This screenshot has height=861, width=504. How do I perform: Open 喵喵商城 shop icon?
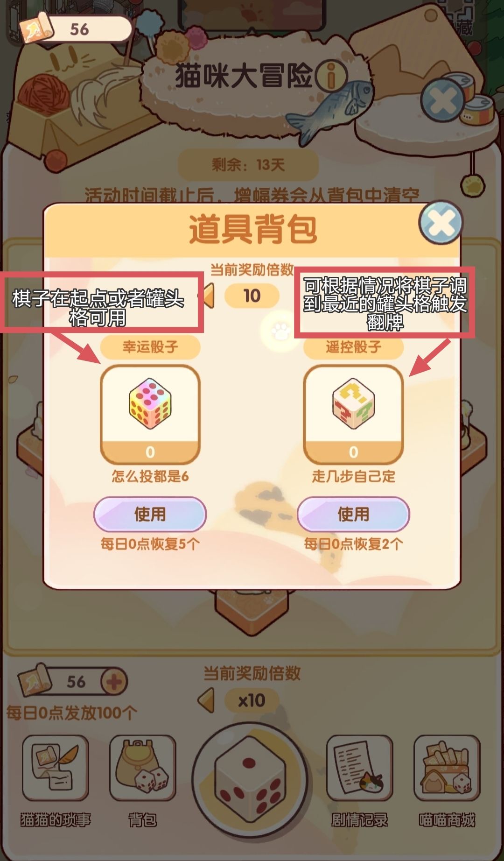[x=447, y=767]
